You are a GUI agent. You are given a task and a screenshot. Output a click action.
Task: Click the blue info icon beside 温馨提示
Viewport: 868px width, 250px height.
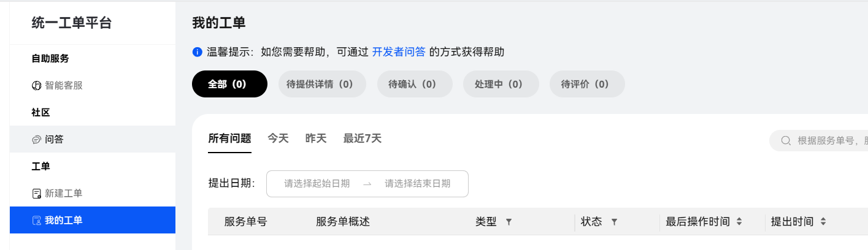(197, 52)
